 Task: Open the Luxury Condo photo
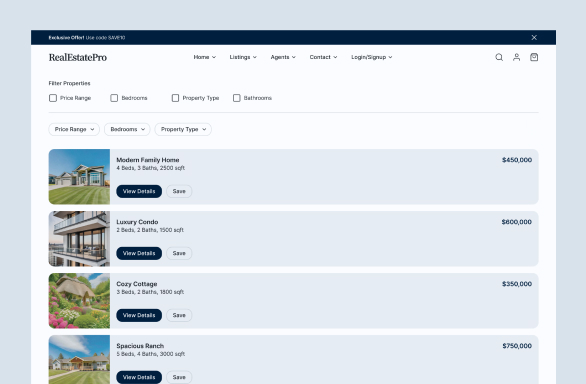point(79,239)
